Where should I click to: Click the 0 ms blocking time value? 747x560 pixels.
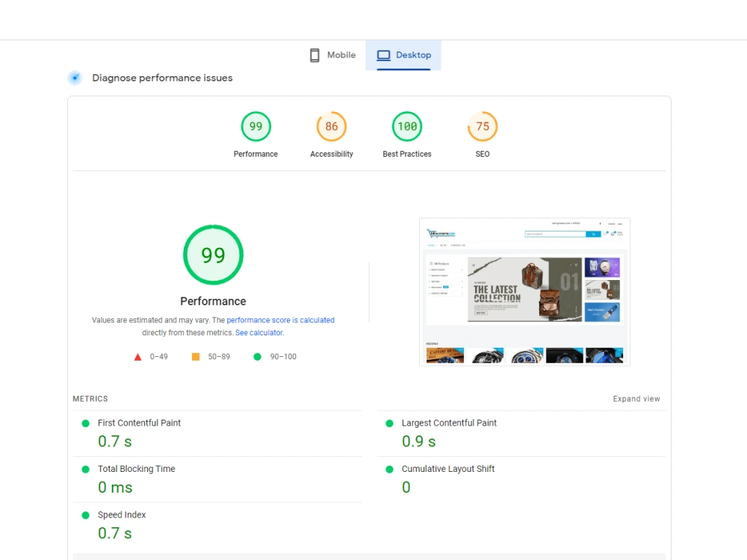click(115, 487)
